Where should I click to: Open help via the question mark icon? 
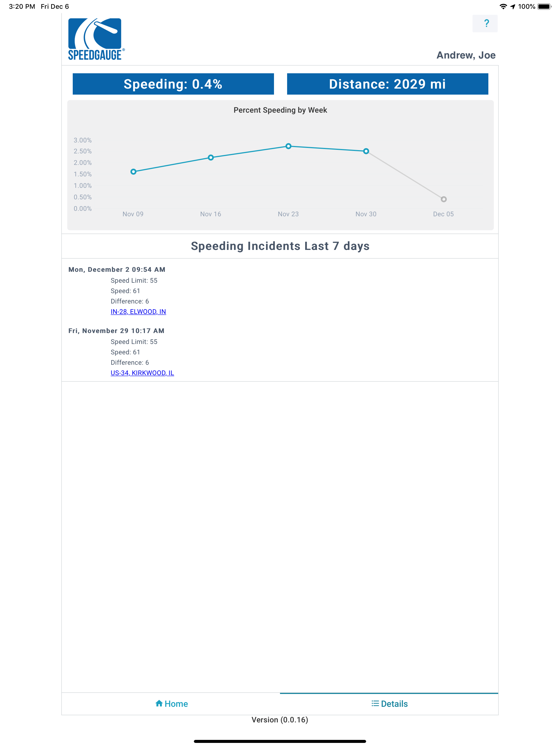coord(485,23)
